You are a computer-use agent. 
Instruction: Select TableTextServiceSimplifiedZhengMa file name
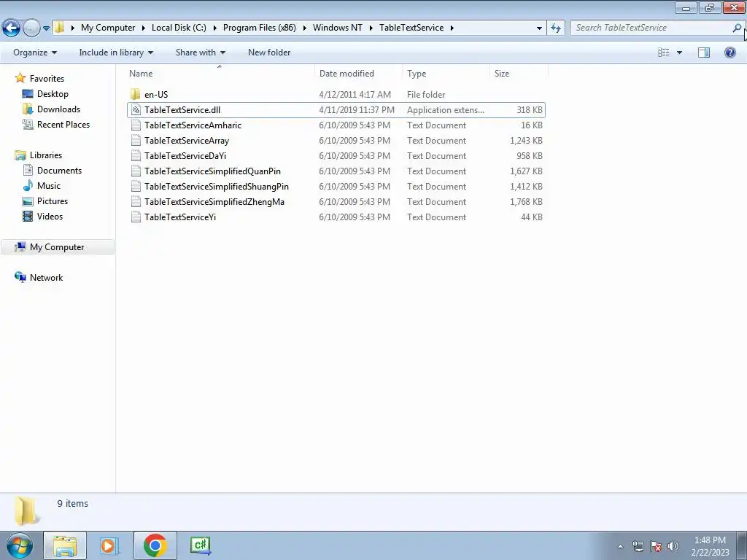click(214, 202)
